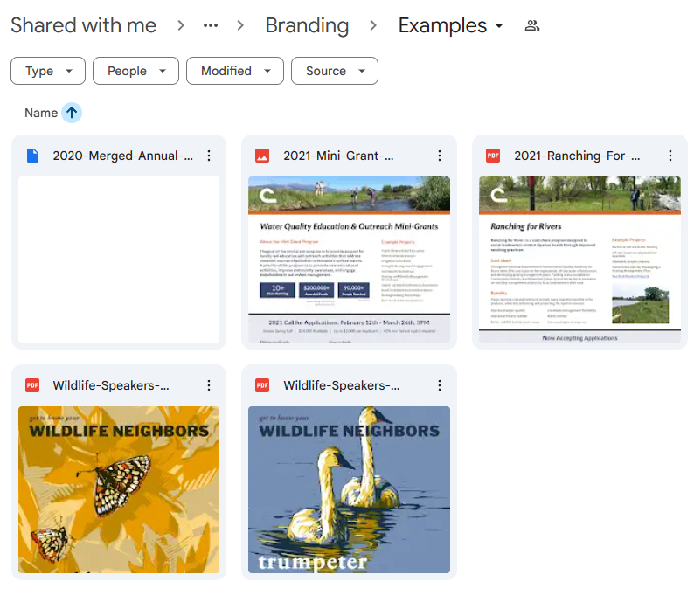
Task: Click the blue Docs icon of 2020-Merged-Annual
Action: tap(32, 156)
